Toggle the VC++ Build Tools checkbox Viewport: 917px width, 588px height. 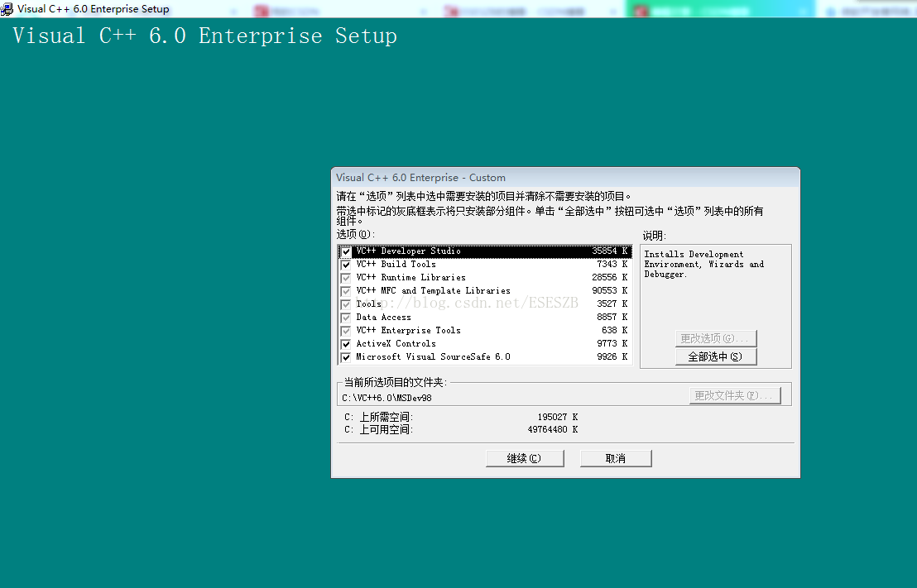[346, 265]
